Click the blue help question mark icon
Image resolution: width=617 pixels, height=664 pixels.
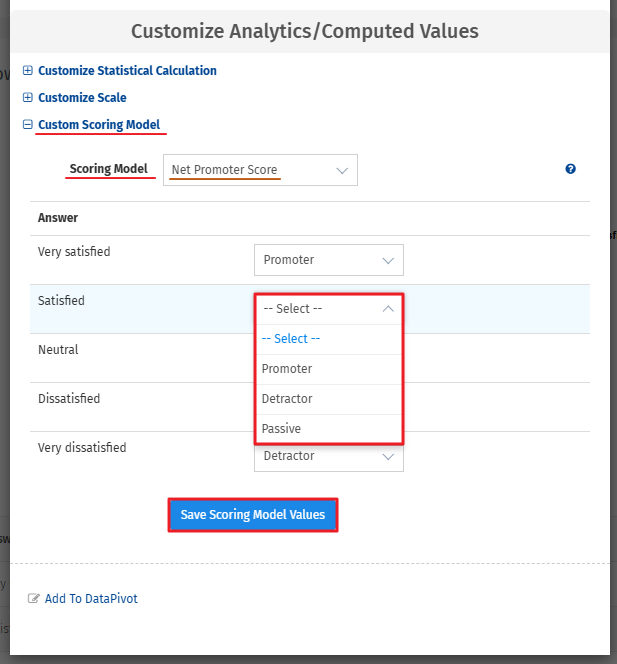(570, 169)
